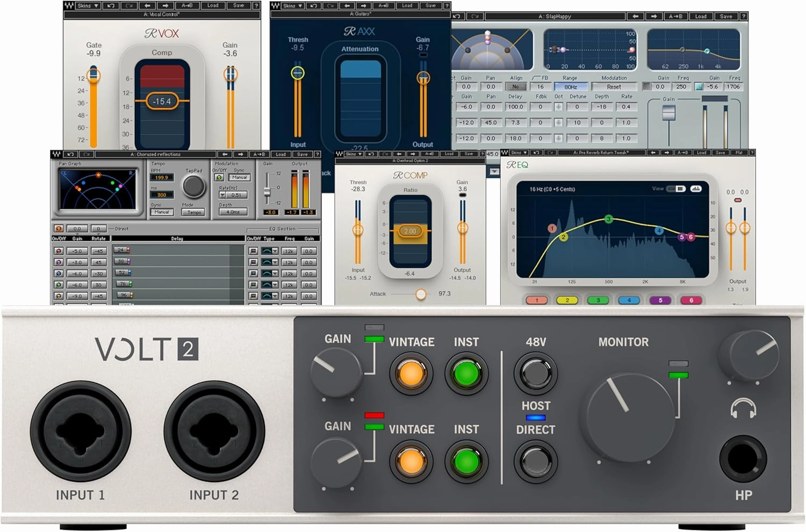Open the Guitars preset name bar

(361, 14)
